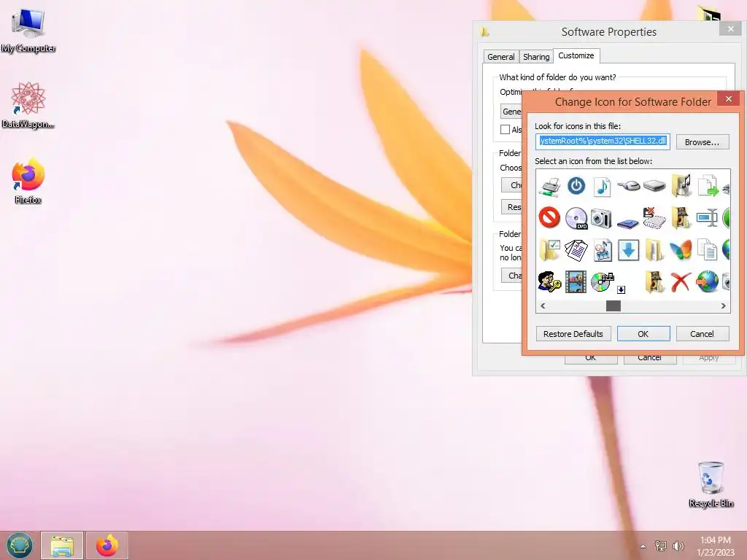The width and height of the screenshot is (747, 560).
Task: Choose the silver camera icon
Action: click(x=602, y=218)
